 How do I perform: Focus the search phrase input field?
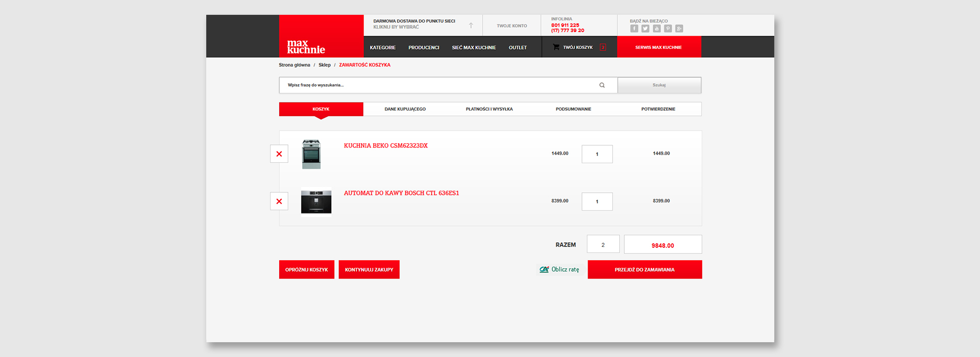(x=448, y=85)
